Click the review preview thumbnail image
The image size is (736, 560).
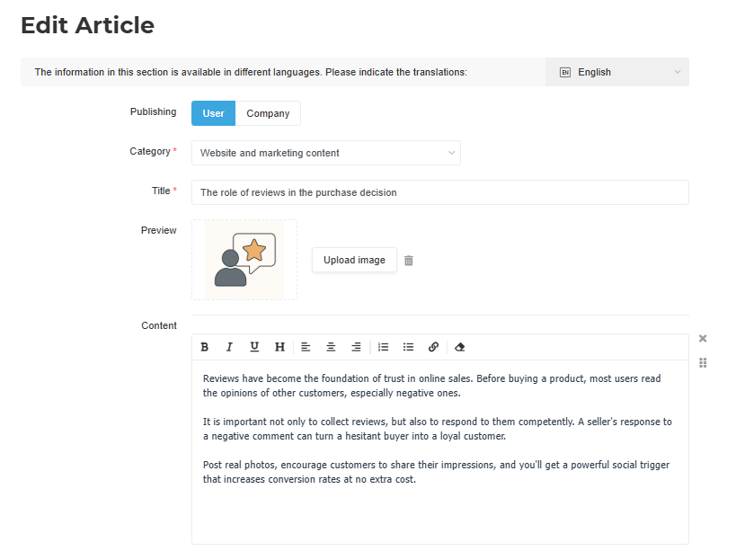pyautogui.click(x=244, y=260)
